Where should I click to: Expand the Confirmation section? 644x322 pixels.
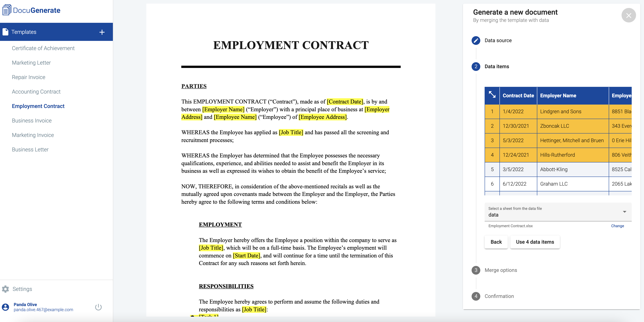point(499,296)
